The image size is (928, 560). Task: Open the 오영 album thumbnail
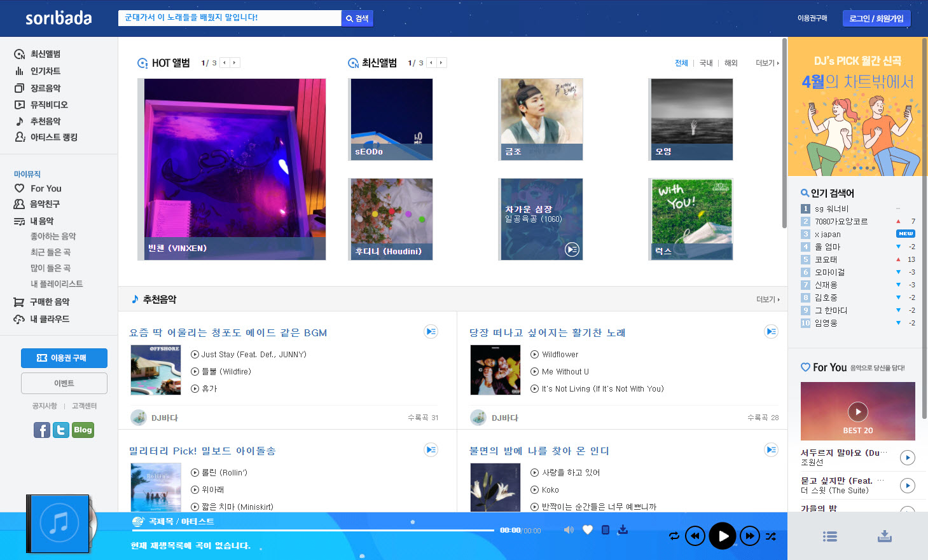(x=692, y=120)
